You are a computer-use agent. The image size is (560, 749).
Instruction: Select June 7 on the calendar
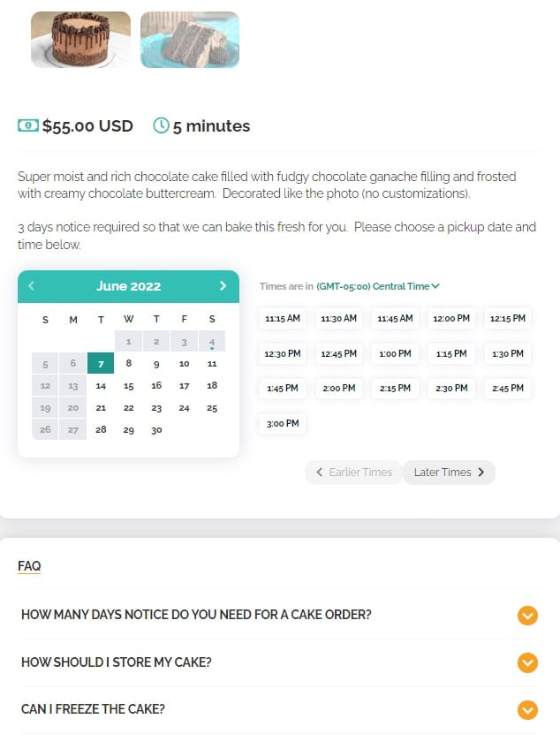click(x=101, y=364)
